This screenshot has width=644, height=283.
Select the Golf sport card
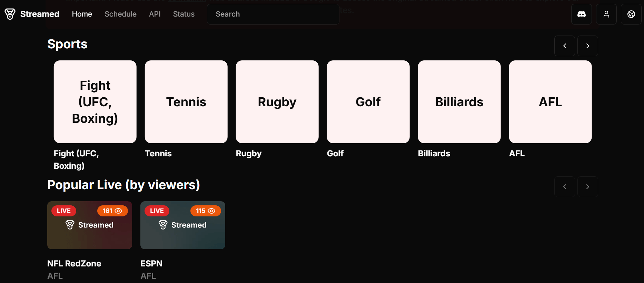click(368, 102)
